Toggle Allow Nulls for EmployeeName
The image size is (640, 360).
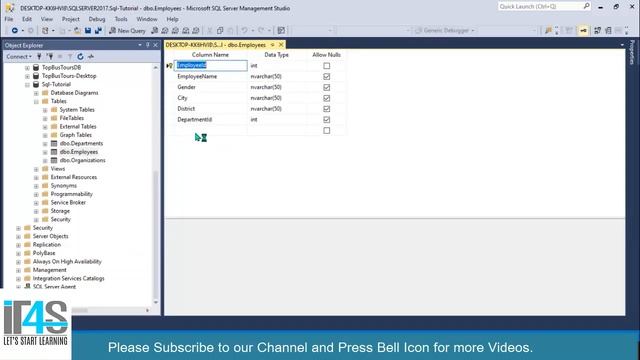pos(327,77)
